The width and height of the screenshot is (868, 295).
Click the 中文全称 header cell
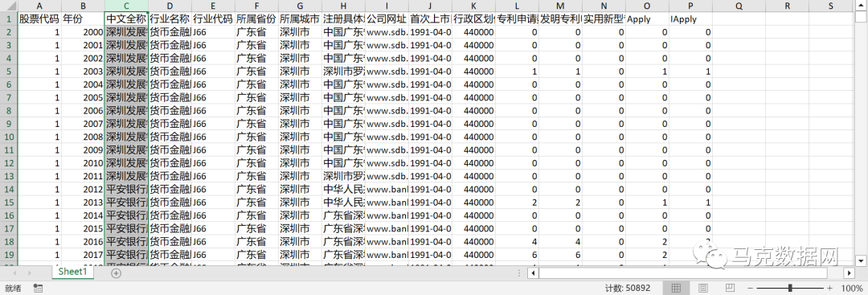[x=126, y=18]
